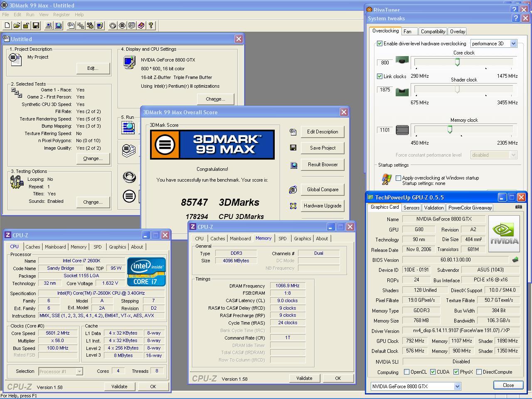Screen dimensions: 532x399
Task: Check Apply overclocking at Windows startup
Action: tap(398, 178)
